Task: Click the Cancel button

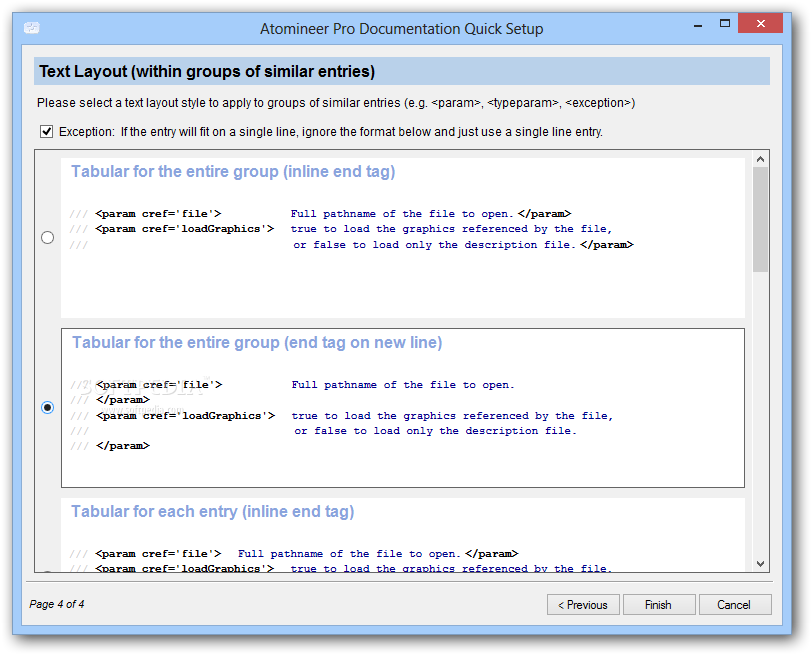Action: [735, 605]
